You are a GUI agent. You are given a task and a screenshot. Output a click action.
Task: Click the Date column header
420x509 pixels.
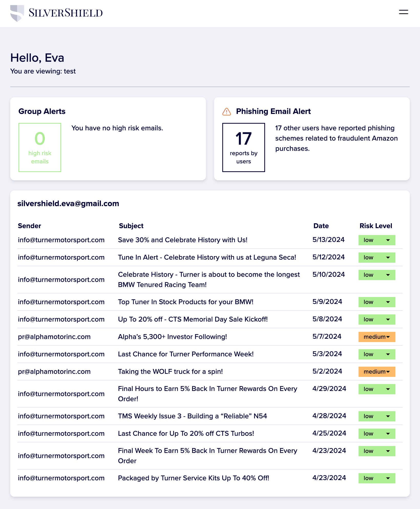tap(321, 226)
